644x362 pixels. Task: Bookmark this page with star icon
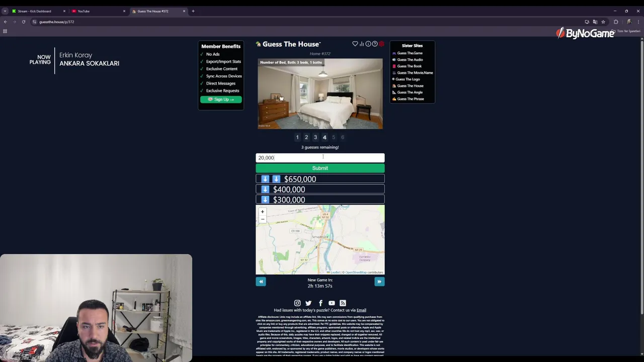tap(603, 22)
